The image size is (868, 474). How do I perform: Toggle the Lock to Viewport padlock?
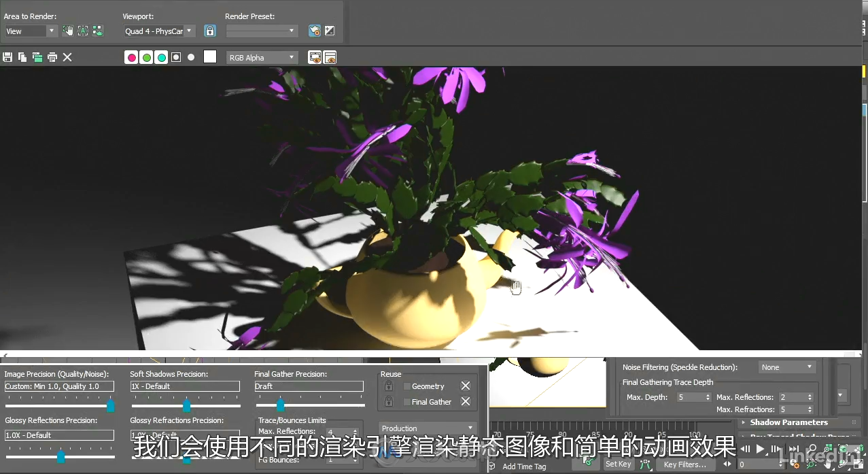tap(210, 31)
